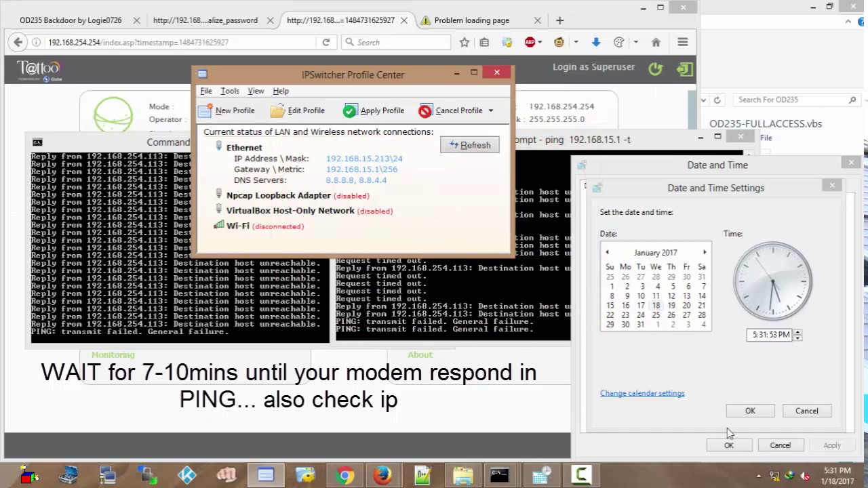
Task: Click the gateway 192.168.15.1\256 value
Action: 361,169
